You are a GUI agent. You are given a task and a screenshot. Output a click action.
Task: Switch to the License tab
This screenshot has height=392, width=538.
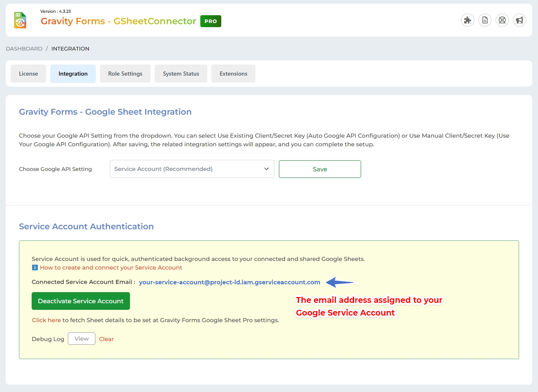[x=28, y=74]
